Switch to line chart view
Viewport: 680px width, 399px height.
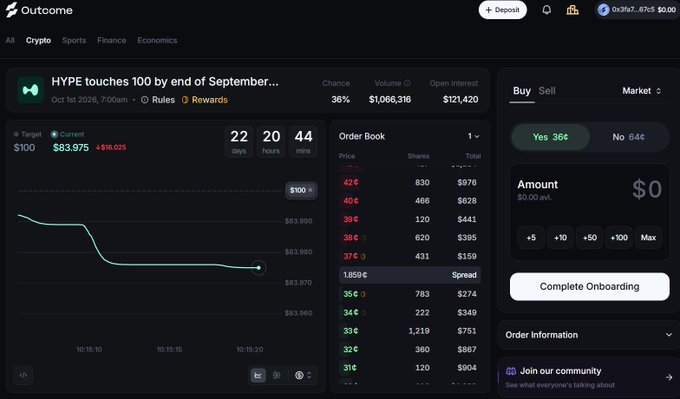pos(258,375)
